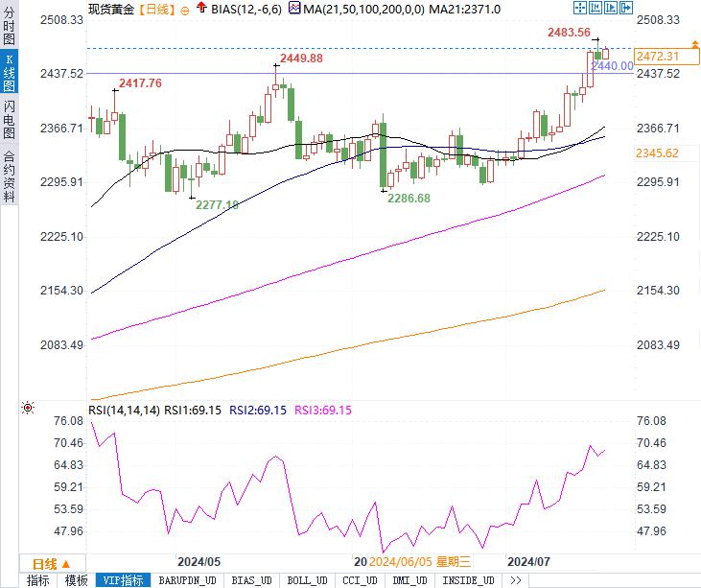Click the 指标 button at bottom left
The width and height of the screenshot is (701, 588).
click(37, 580)
